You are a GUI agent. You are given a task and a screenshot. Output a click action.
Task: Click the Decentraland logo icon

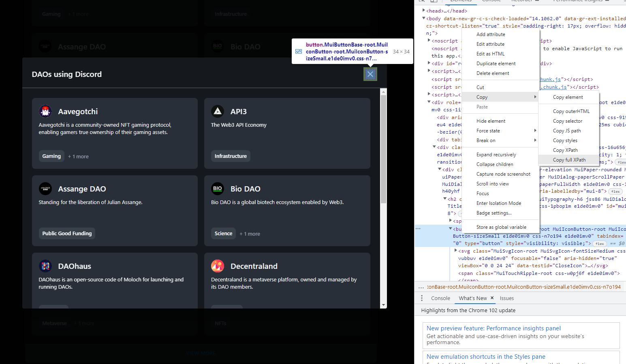pos(218,266)
